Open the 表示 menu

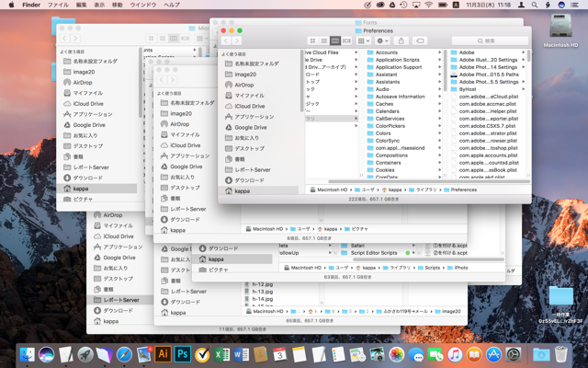tap(99, 5)
